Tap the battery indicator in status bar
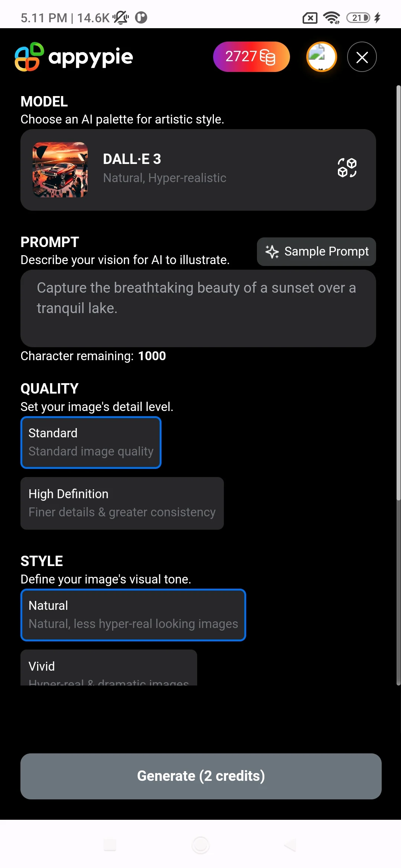401x868 pixels. 358,16
